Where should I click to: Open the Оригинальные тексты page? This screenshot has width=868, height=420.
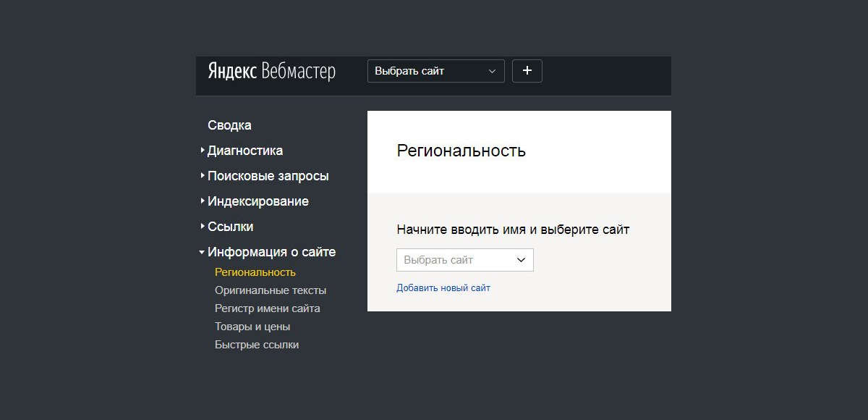click(x=271, y=290)
